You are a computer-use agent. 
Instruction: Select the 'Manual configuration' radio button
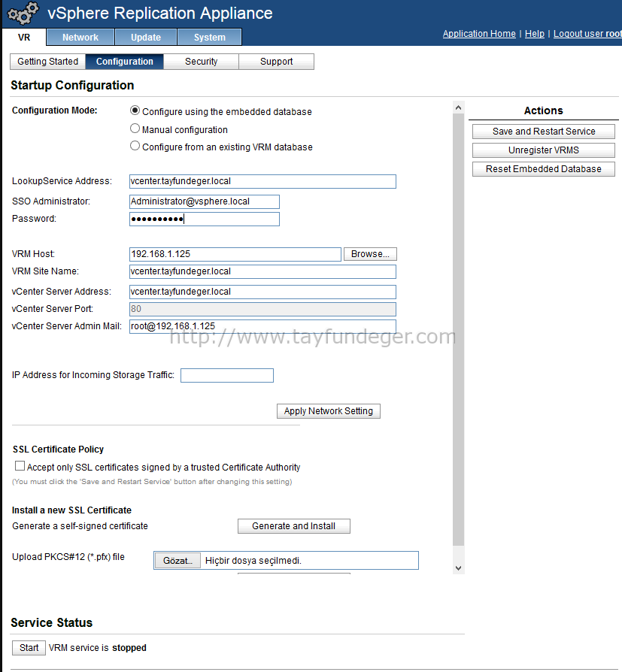tap(135, 129)
